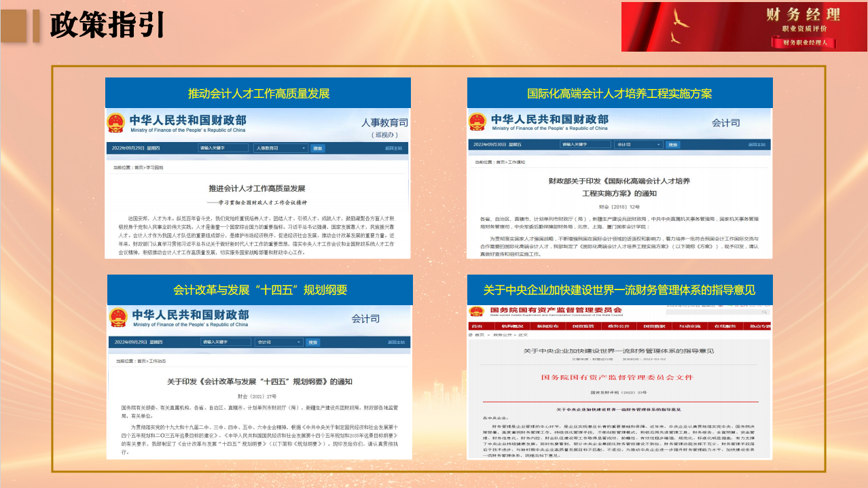Click the national emblem on the “十四五”规划纲要 page
The image size is (868, 488).
pos(119,317)
